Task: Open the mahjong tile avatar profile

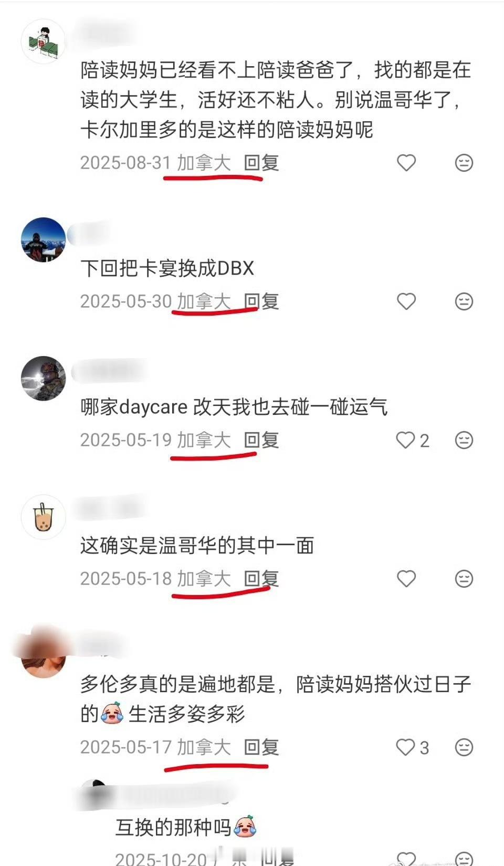Action: (x=43, y=41)
